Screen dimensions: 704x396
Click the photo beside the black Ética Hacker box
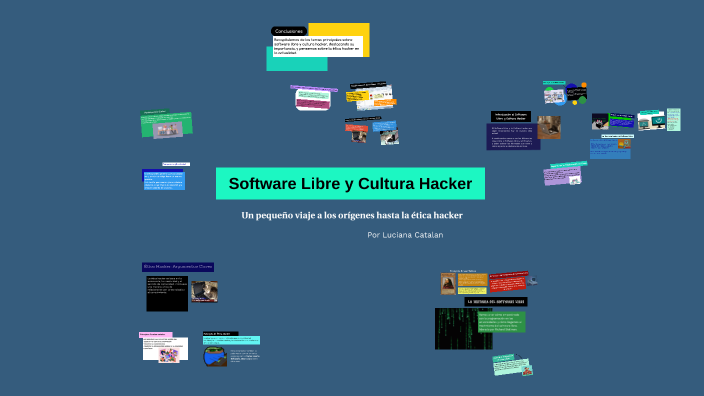[x=204, y=292]
